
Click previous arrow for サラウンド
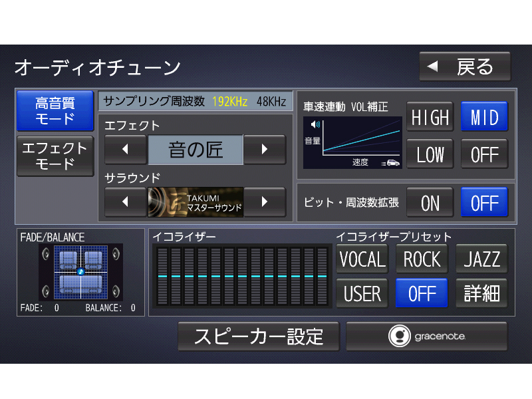point(126,202)
